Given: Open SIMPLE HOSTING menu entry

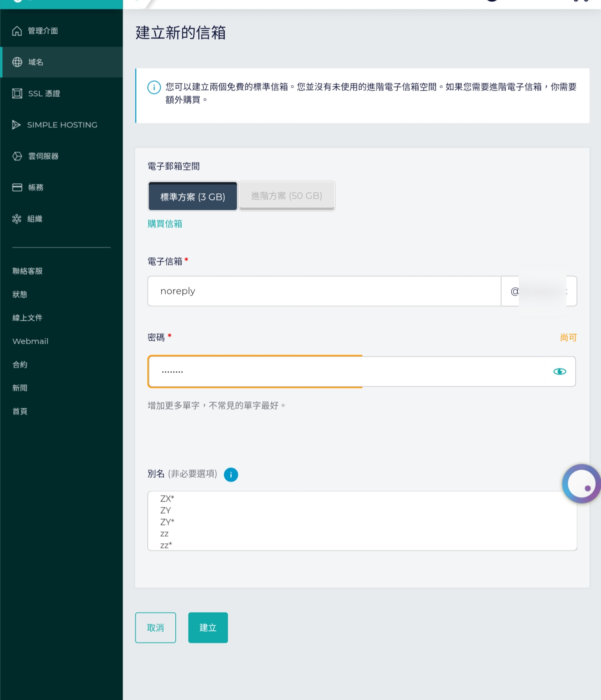Looking at the screenshot, I should coord(61,125).
